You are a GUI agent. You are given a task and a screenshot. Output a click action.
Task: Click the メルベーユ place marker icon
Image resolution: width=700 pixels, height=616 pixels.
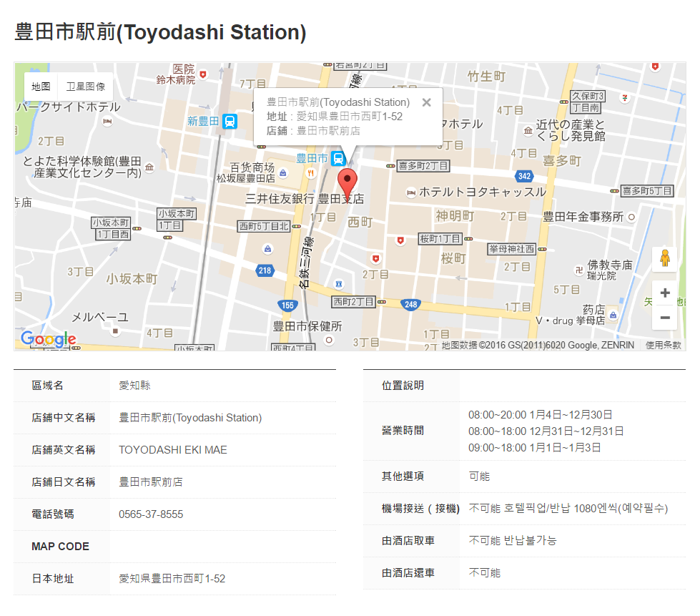pyautogui.click(x=115, y=331)
